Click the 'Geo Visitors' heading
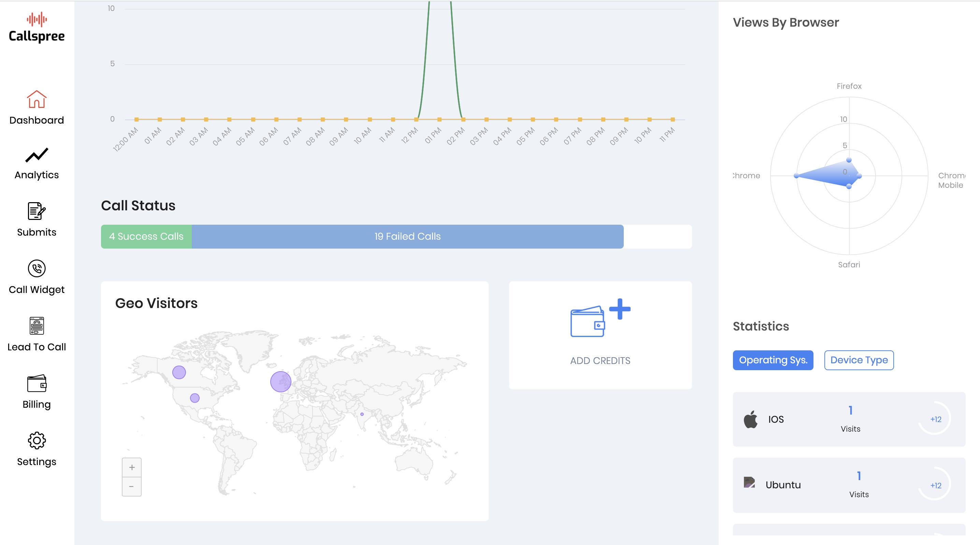 coord(156,303)
